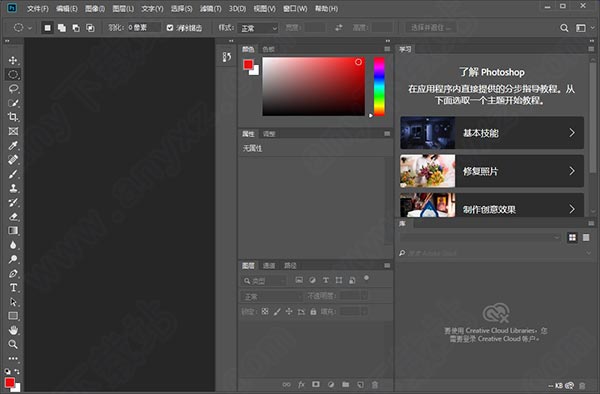Image resolution: width=600 pixels, height=394 pixels.
Task: Open the workspace switcher dropdown
Action: (x=585, y=28)
